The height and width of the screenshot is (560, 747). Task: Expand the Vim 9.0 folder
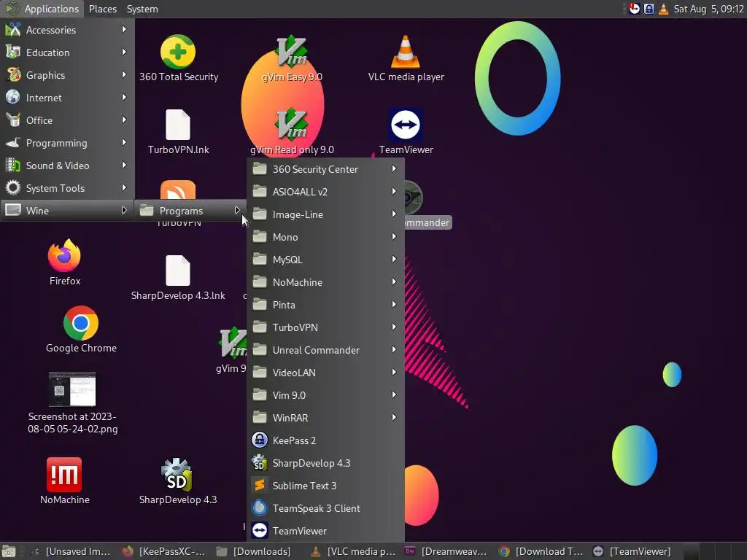point(325,395)
